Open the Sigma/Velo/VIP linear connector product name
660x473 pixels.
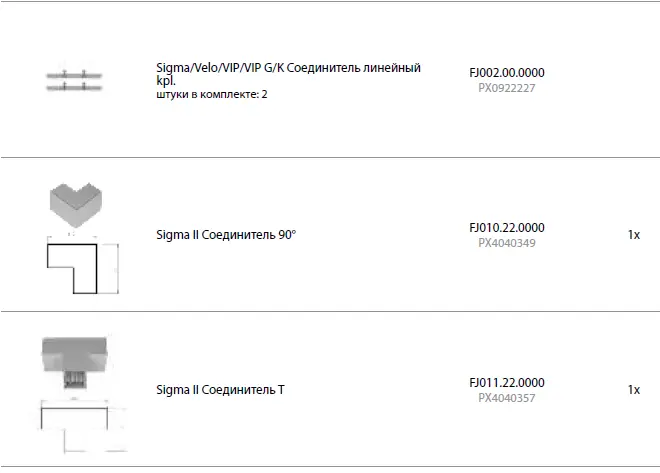pos(288,71)
